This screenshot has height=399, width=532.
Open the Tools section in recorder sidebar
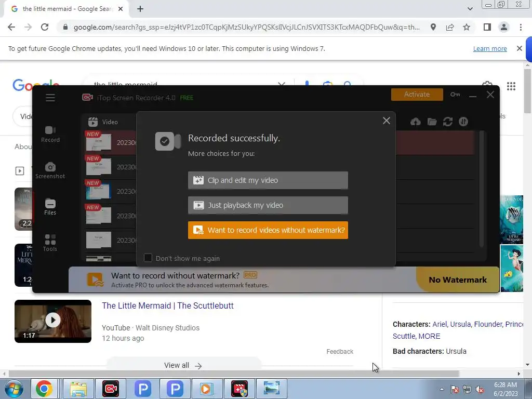[x=50, y=243]
